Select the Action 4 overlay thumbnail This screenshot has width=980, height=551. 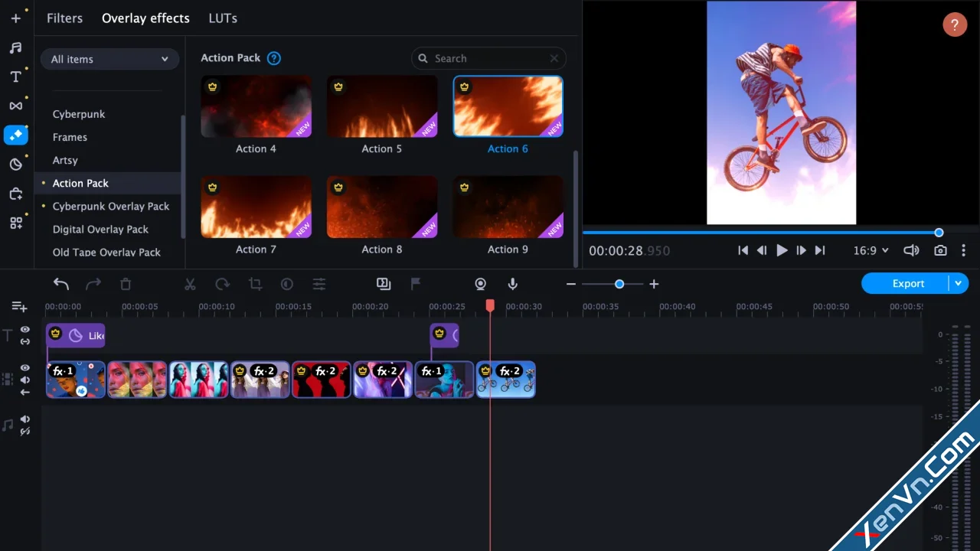pos(256,106)
